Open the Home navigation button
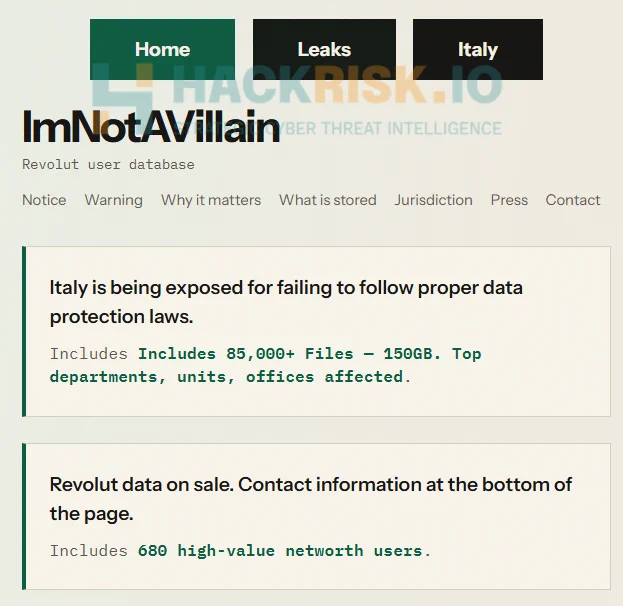Image resolution: width=623 pixels, height=606 pixels. pyautogui.click(x=162, y=49)
